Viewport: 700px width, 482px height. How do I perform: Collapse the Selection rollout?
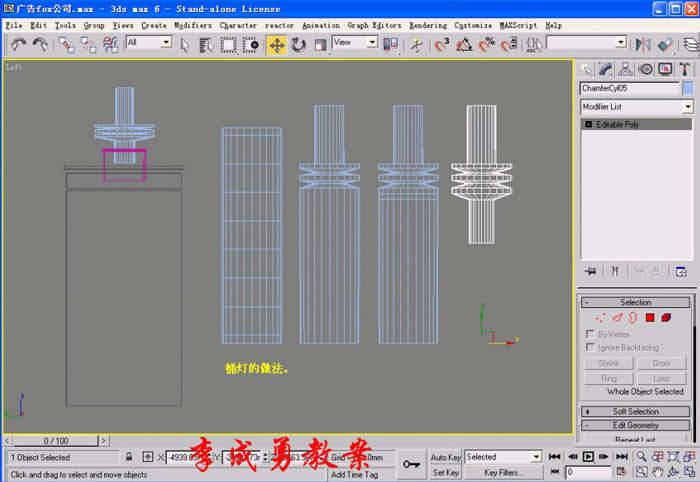636,302
